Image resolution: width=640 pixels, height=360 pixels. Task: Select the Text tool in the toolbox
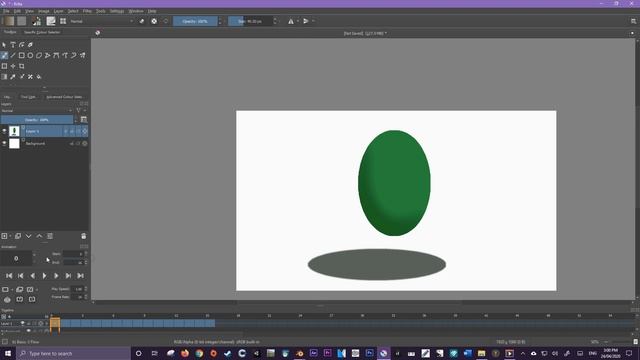(13, 44)
